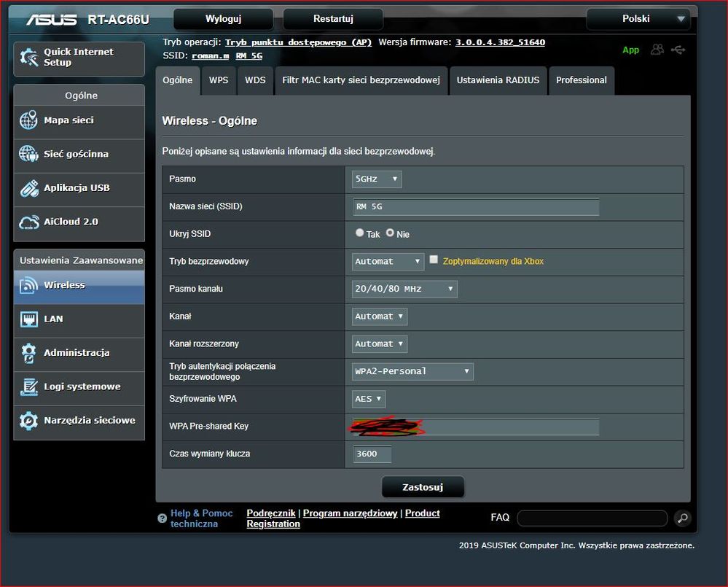Image resolution: width=728 pixels, height=587 pixels.
Task: Select Tak for Ukryj SSID
Action: 360,233
